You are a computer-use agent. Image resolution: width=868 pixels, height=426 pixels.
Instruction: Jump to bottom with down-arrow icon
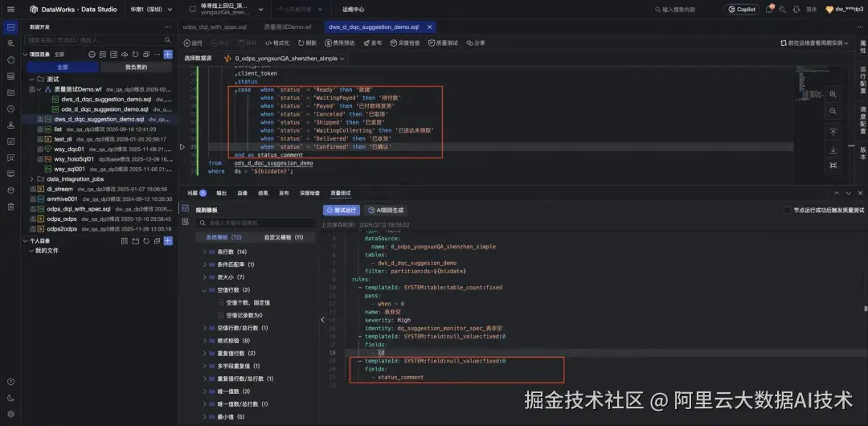(x=833, y=150)
